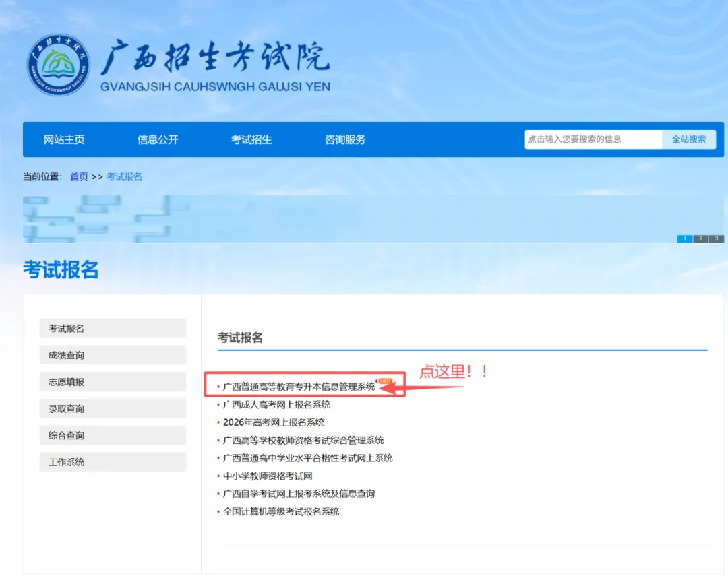This screenshot has height=578, width=728.
Task: Go to 首页 in the breadcrumb
Action: coord(79,176)
